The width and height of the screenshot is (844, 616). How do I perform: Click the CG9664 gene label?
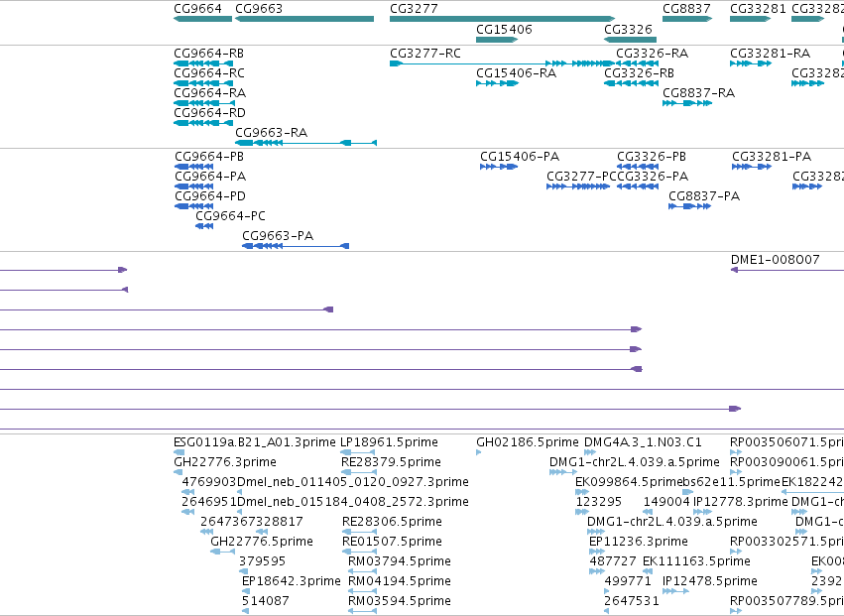tap(197, 9)
